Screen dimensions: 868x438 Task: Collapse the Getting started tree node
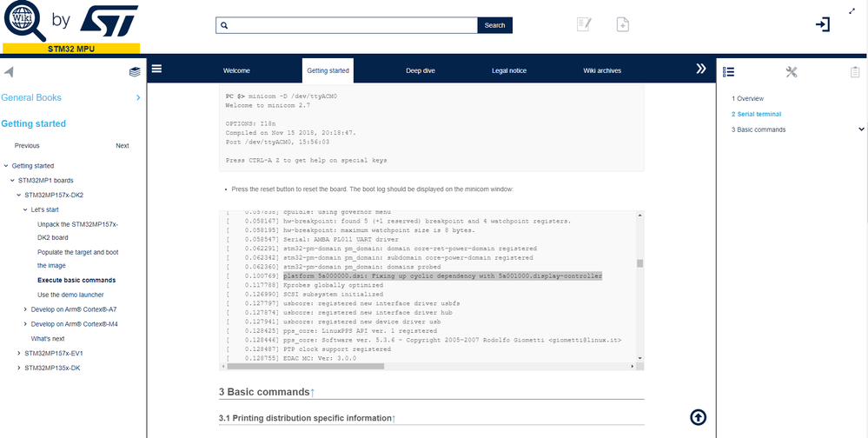click(6, 166)
